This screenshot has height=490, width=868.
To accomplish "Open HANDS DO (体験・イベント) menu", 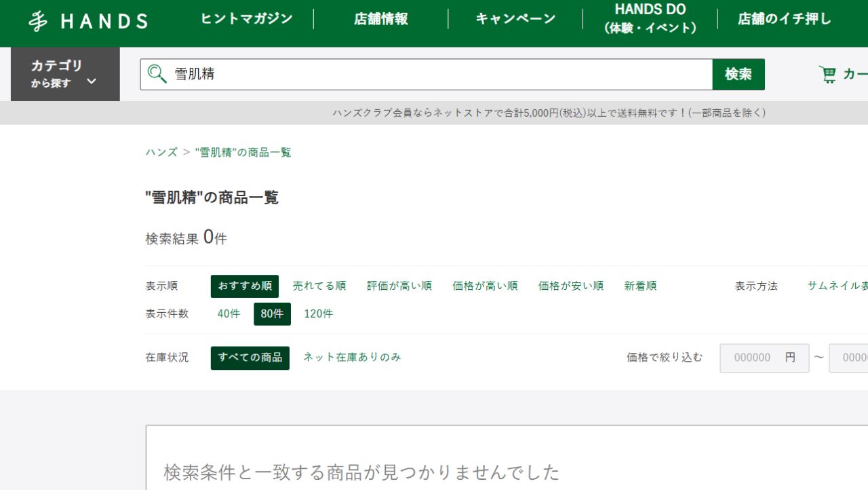I will (650, 19).
